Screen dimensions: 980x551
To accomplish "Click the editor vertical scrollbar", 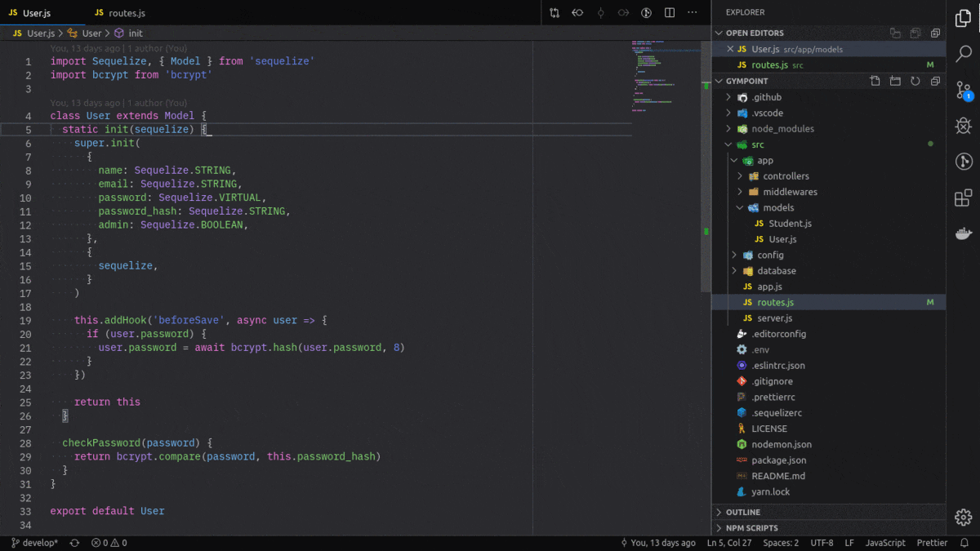I will pyautogui.click(x=706, y=166).
